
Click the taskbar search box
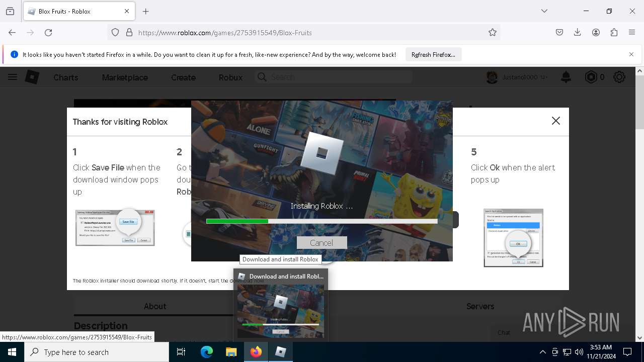click(97, 352)
